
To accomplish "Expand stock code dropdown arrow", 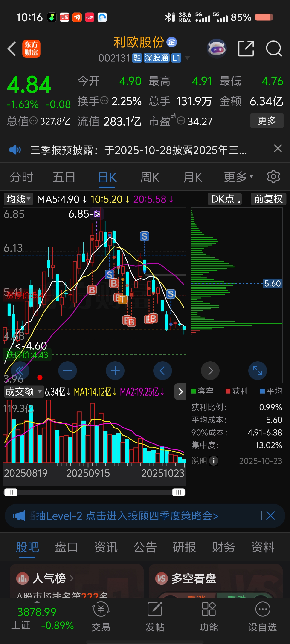I will 187,58.
